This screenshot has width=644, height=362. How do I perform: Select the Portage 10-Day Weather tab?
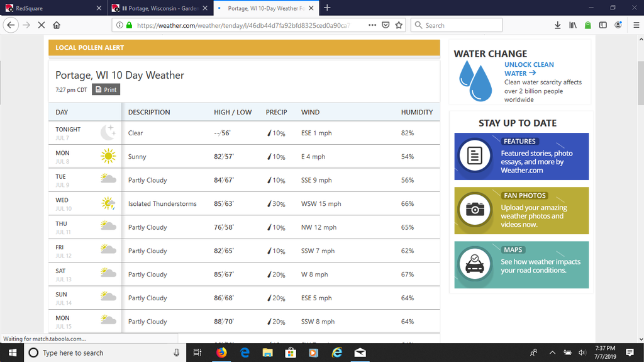pyautogui.click(x=266, y=8)
